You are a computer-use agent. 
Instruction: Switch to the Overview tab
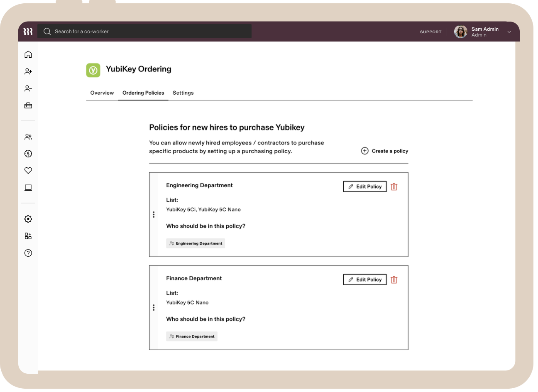point(102,93)
